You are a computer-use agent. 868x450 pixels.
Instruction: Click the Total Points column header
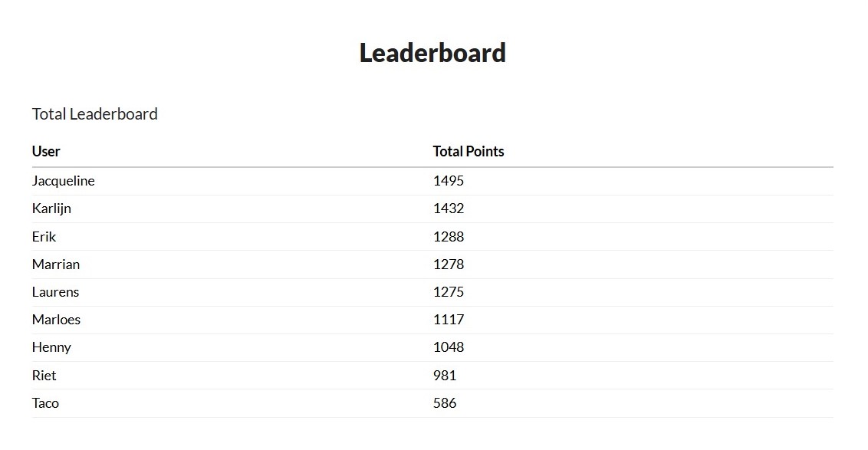coord(469,151)
